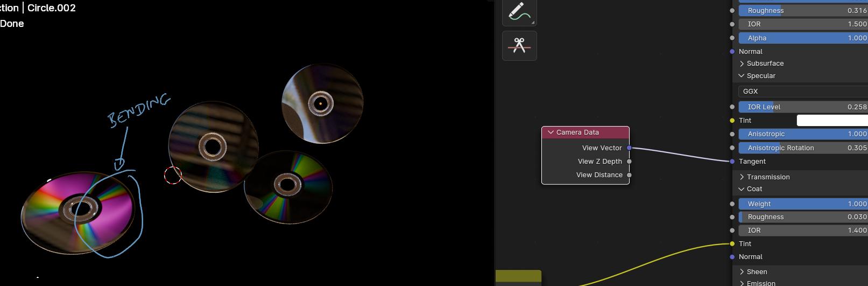This screenshot has height=286, width=868.
Task: Click the top-right disc with orange center
Action: [x=322, y=103]
